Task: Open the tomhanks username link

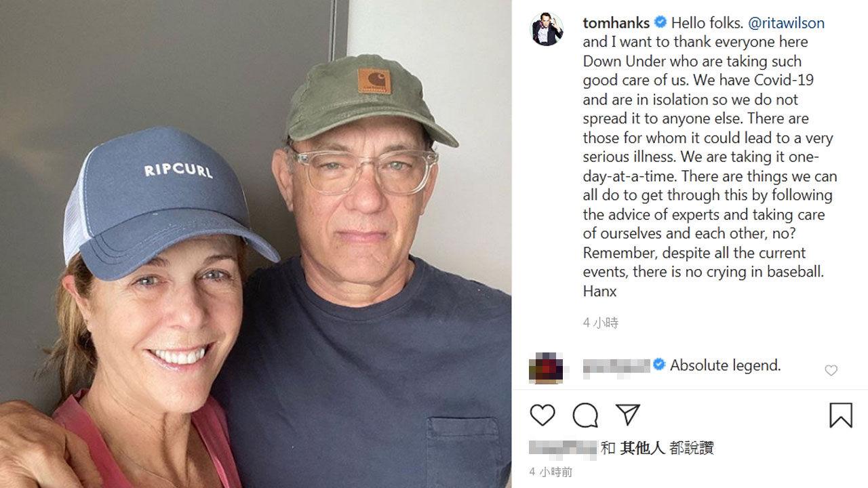Action: tap(616, 23)
